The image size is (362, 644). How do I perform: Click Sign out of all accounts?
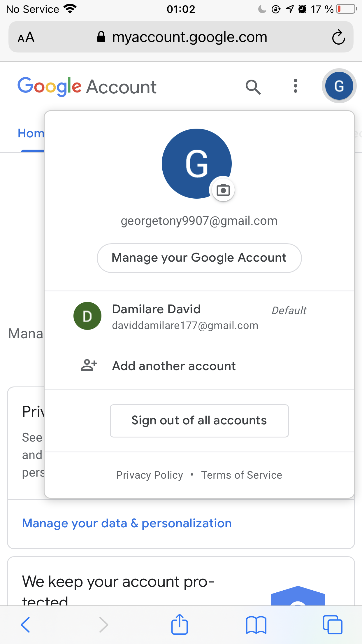pos(199,421)
